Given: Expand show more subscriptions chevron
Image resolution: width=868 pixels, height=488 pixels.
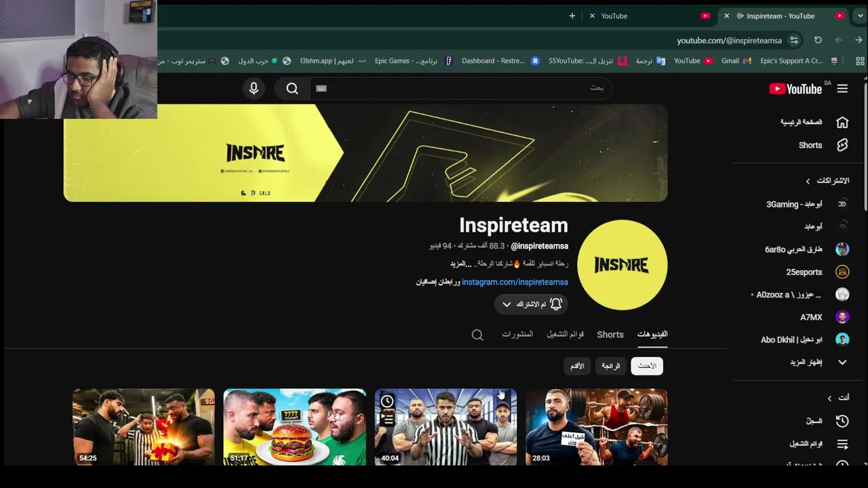Looking at the screenshot, I should point(842,363).
